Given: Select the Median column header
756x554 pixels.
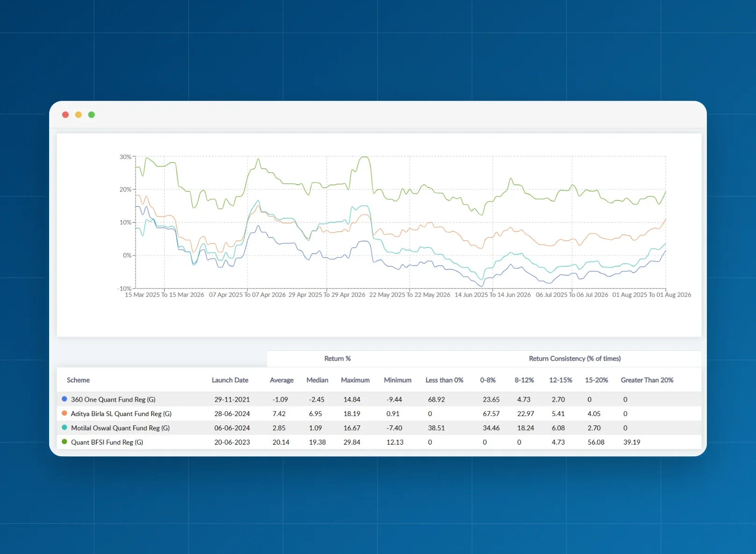Looking at the screenshot, I should coord(317,380).
